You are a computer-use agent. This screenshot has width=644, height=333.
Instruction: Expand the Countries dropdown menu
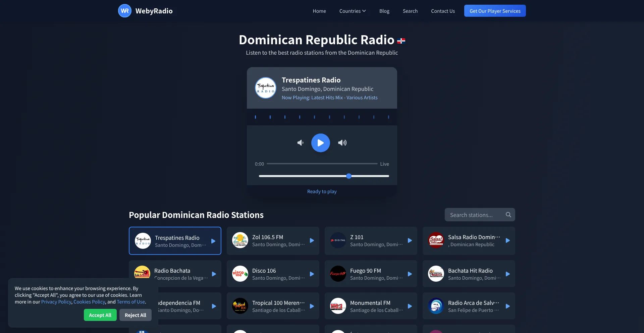coord(353,11)
